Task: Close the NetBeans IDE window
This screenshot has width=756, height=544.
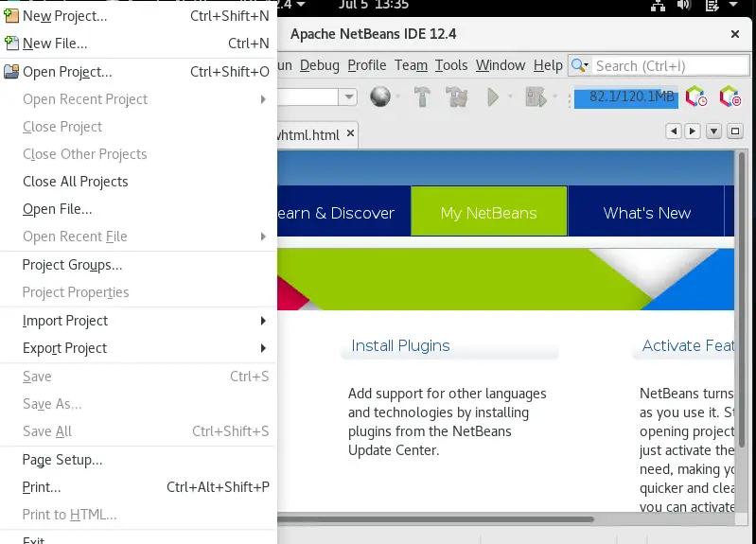Action: pos(735,34)
